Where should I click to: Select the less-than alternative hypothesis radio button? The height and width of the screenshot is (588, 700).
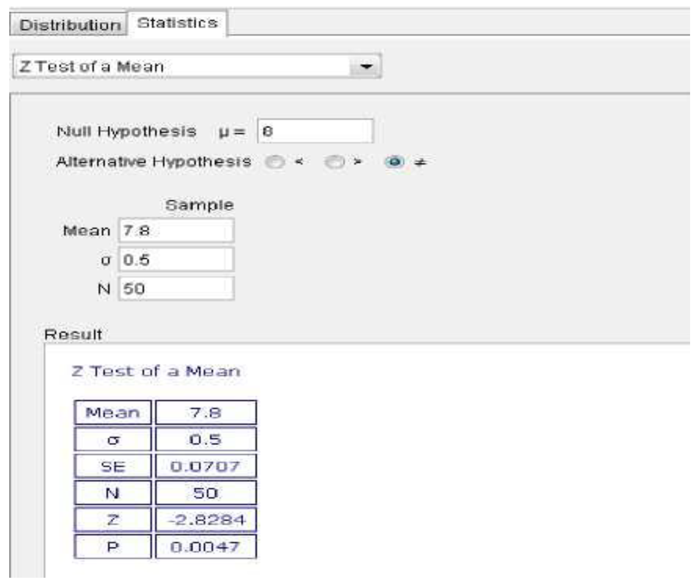point(275,162)
